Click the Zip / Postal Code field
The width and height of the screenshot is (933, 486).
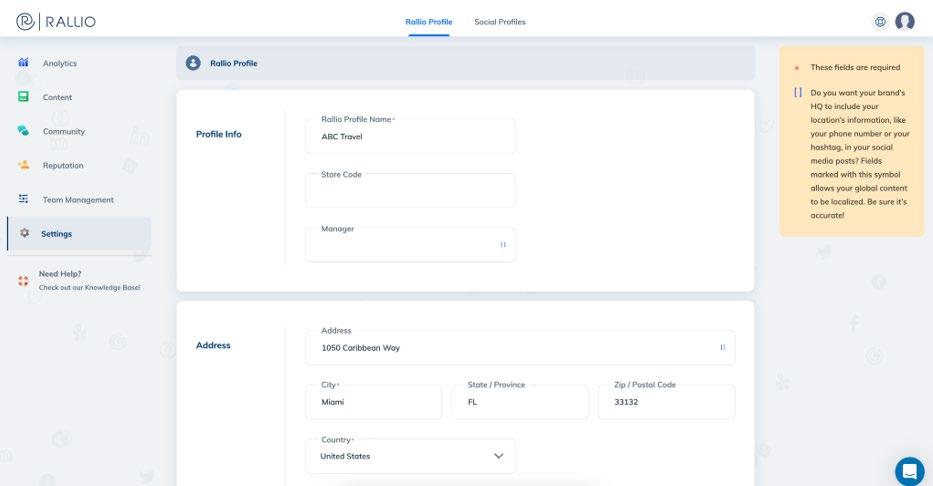[666, 402]
